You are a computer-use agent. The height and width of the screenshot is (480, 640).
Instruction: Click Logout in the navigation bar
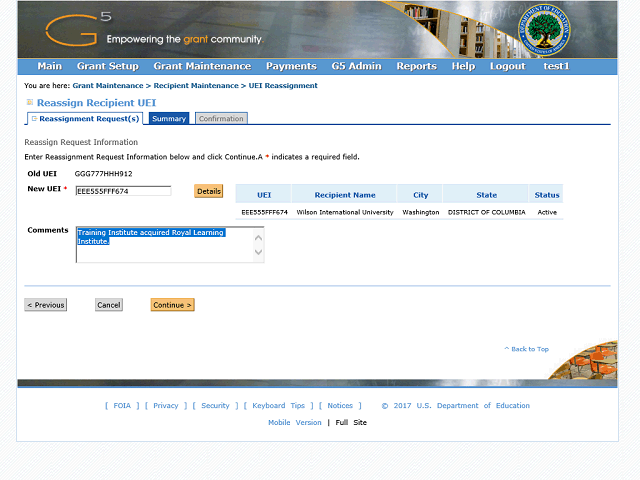507,66
